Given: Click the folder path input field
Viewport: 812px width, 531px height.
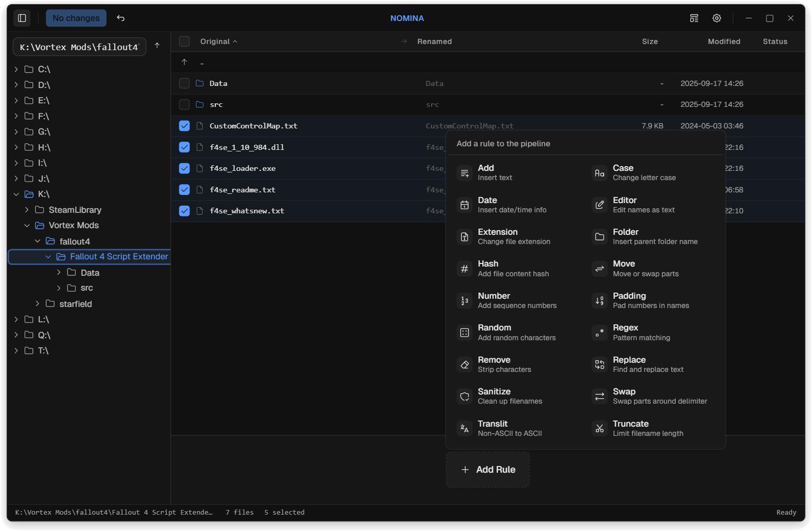Looking at the screenshot, I should (x=79, y=47).
